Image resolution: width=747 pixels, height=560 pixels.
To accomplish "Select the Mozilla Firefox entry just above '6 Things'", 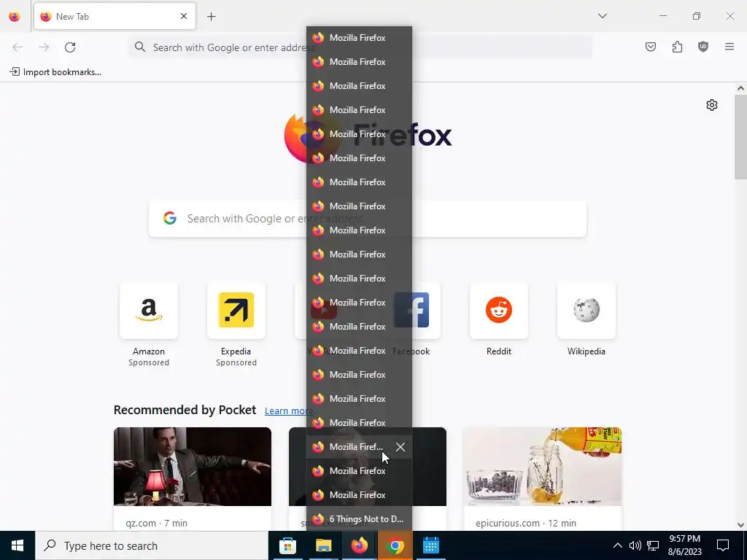I will click(359, 495).
